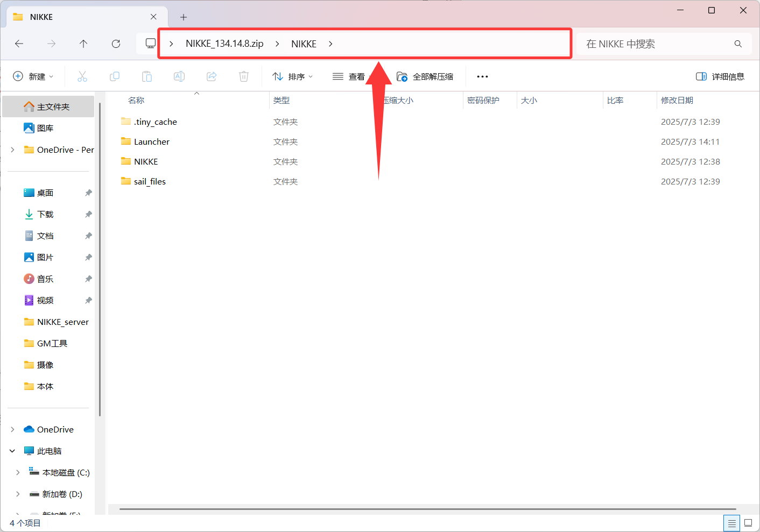Expand the OneDrive cloud item in sidebar
Screen dimensions: 760x532
pos(12,429)
